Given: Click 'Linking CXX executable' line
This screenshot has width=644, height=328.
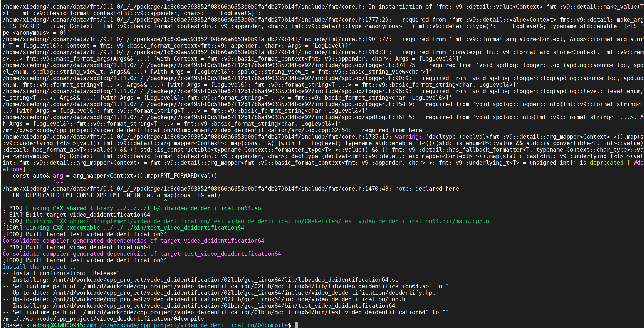Looking at the screenshot, I should (123, 228).
